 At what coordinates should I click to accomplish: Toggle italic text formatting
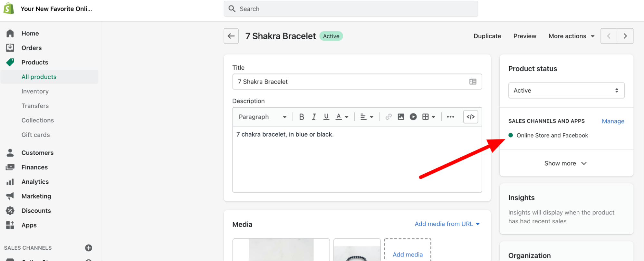pyautogui.click(x=314, y=117)
